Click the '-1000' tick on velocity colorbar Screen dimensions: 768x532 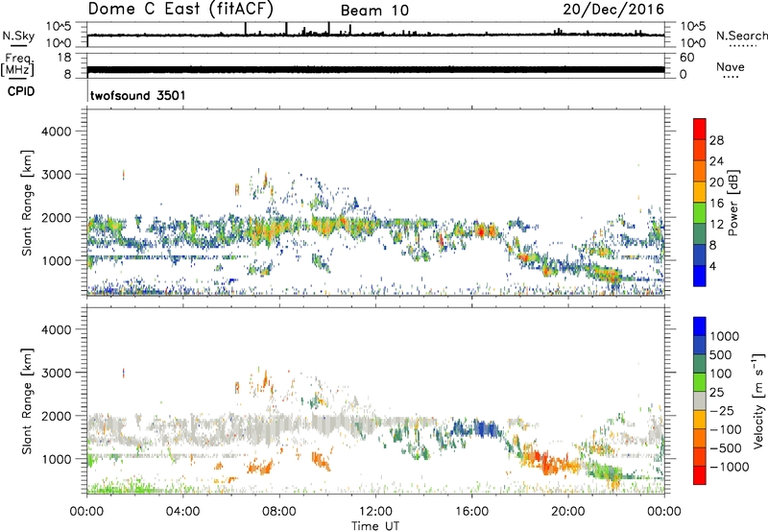point(730,467)
